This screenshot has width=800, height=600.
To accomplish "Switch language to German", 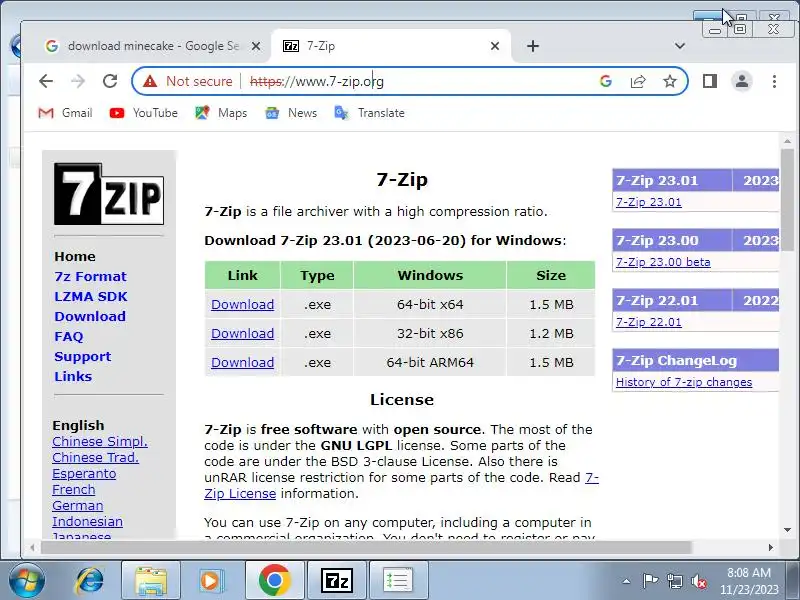I will point(78,506).
